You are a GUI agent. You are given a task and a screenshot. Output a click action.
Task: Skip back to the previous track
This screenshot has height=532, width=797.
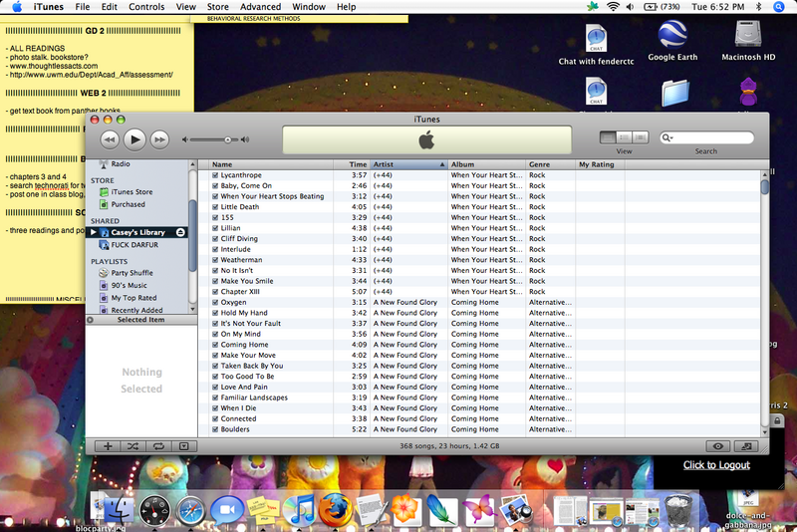click(110, 139)
